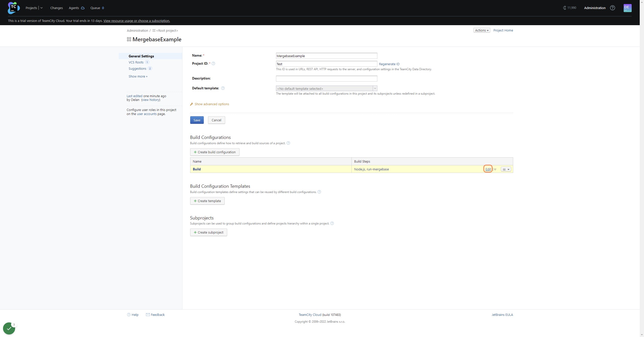Screen dimensions: 644x337
Task: Open View resource usage subscription link
Action: [137, 21]
